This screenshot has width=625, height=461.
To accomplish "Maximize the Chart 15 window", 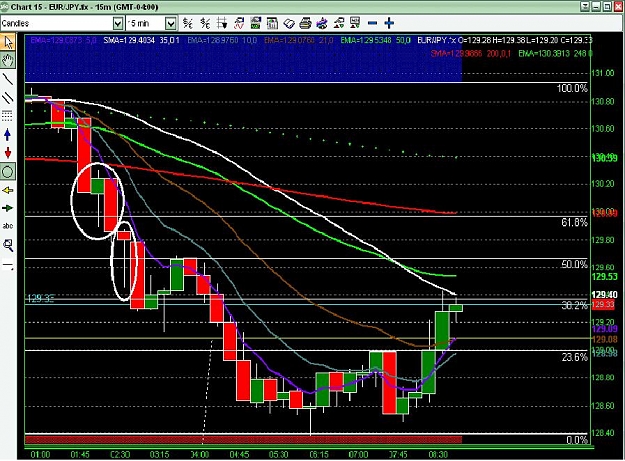I will pyautogui.click(x=607, y=7).
